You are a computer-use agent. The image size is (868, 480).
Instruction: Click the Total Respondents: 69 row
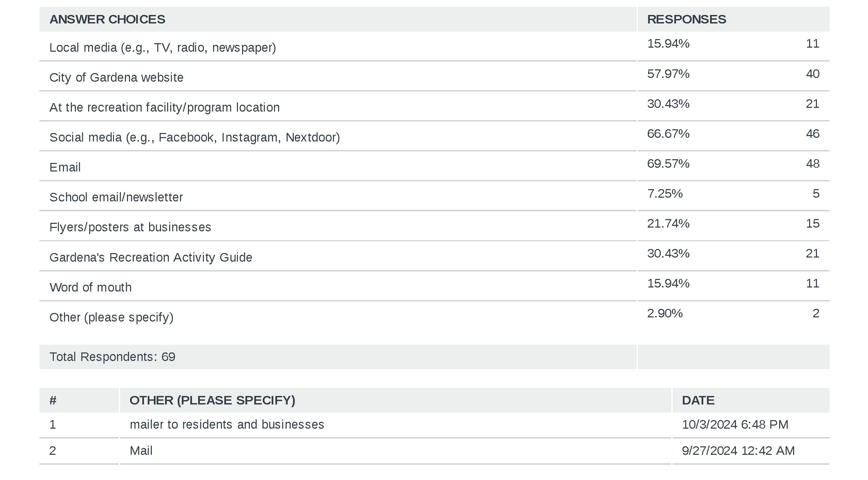(112, 357)
